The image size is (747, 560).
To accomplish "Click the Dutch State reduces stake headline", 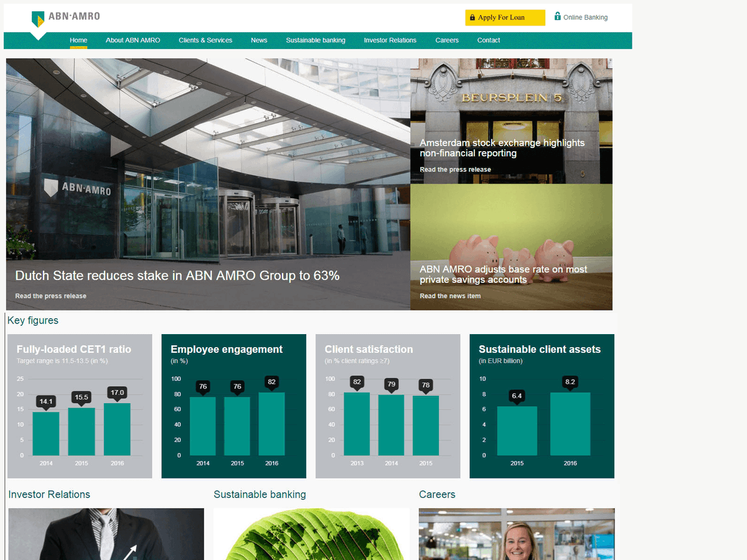I will 177,276.
